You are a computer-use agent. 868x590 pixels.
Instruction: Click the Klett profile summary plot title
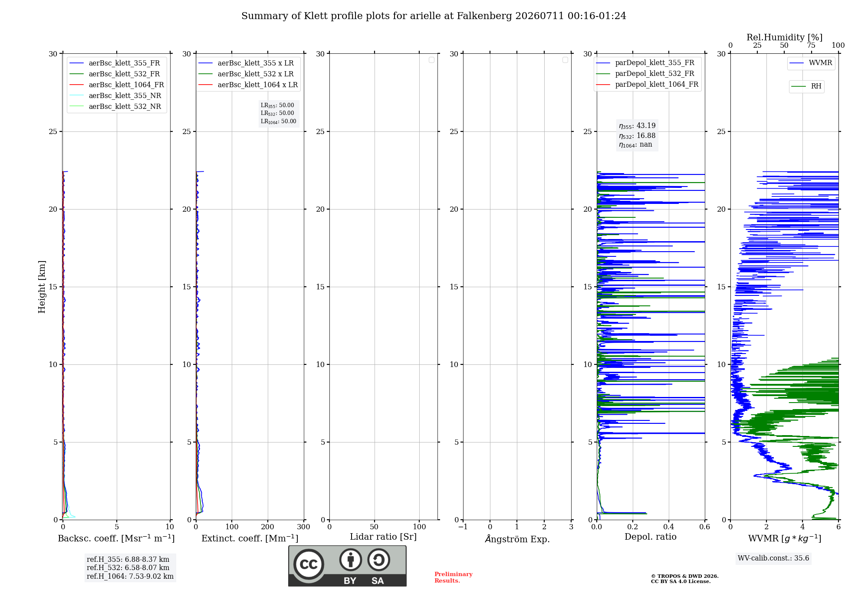[434, 16]
